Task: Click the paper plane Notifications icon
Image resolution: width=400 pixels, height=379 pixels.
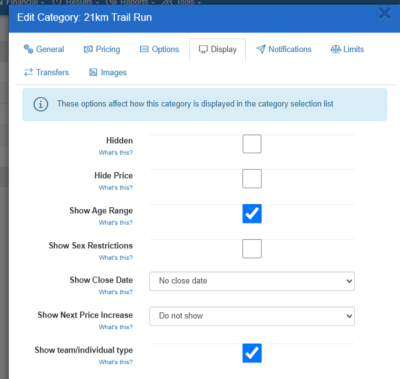Action: 261,49
